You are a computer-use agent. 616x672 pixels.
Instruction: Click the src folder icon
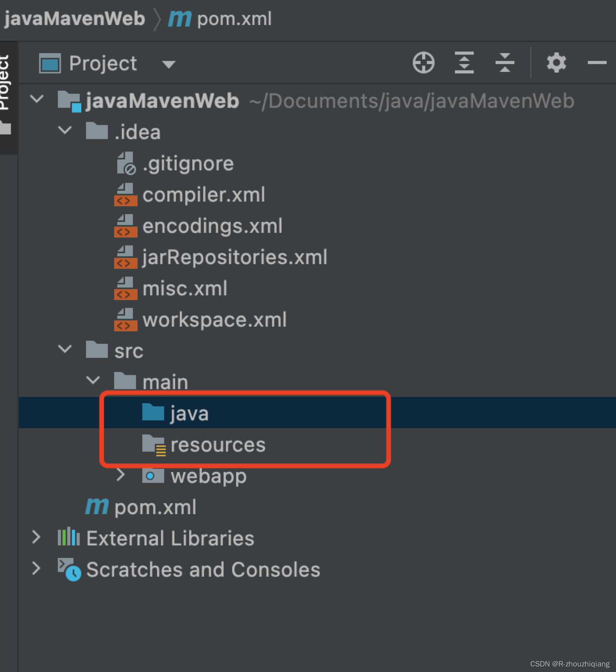(97, 349)
